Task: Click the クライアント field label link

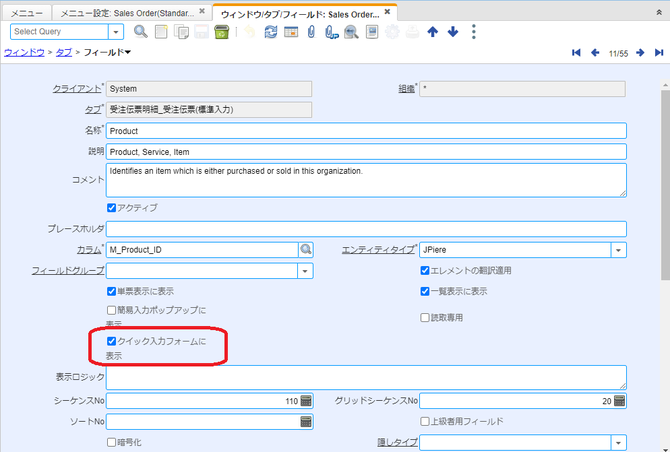Action: (77, 89)
